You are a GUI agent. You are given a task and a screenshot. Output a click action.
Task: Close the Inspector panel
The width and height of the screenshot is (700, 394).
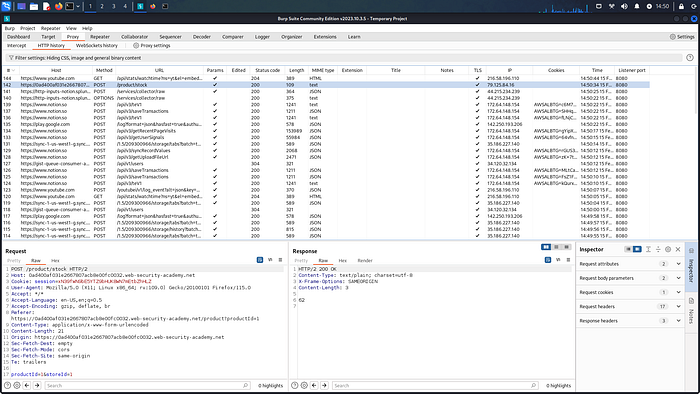point(678,249)
